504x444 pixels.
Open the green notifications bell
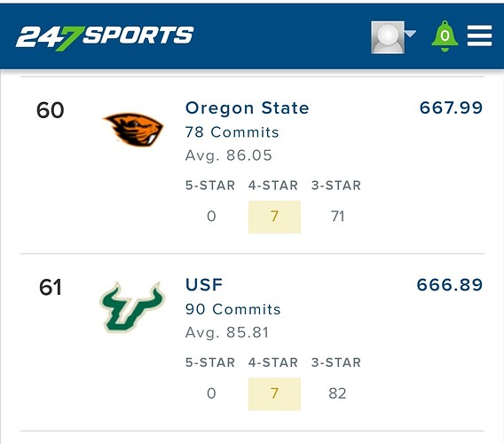click(445, 36)
